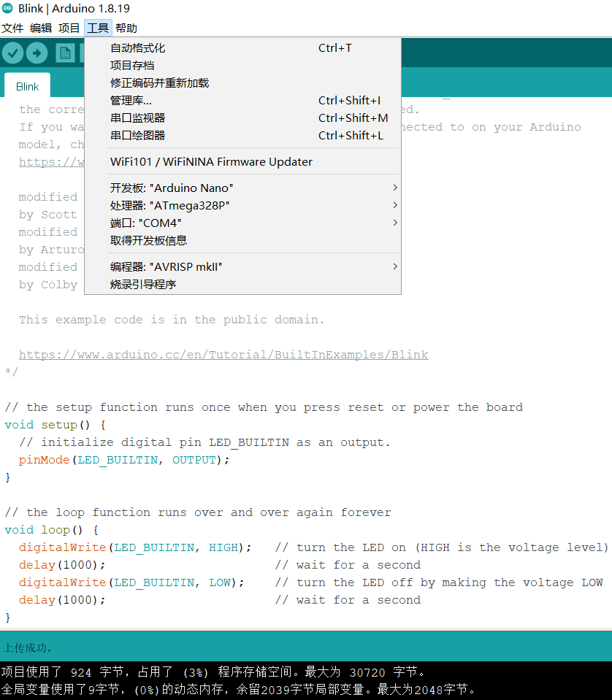The height and width of the screenshot is (700, 612).
Task: Launch WiFi101 / WiFiNINA Firmware Updater
Action: [x=243, y=161]
